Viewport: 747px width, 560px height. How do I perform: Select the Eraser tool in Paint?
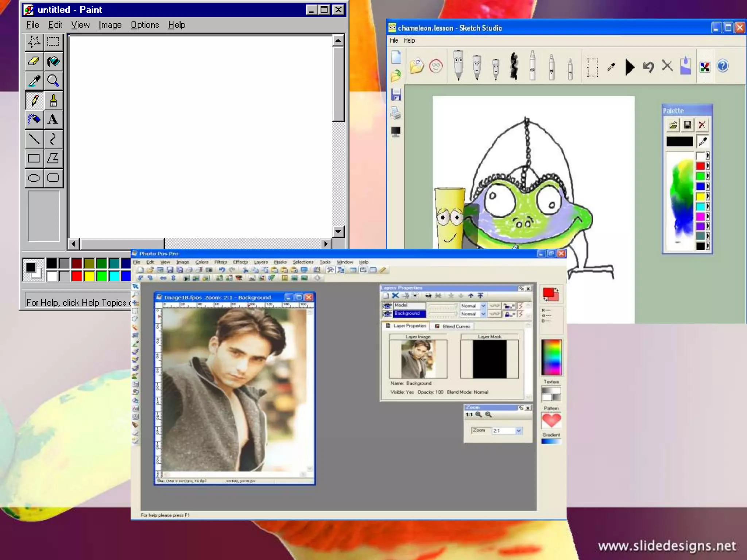pos(34,61)
